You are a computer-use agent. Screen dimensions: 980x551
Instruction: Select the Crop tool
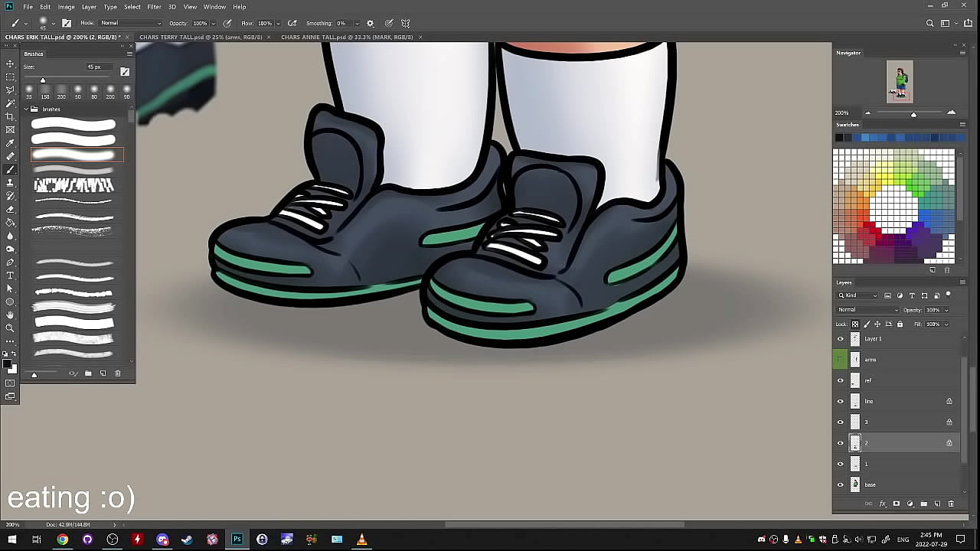pyautogui.click(x=10, y=116)
